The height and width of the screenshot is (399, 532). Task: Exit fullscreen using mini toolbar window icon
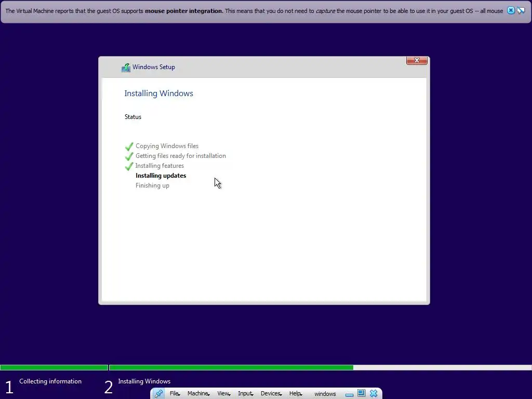362,393
